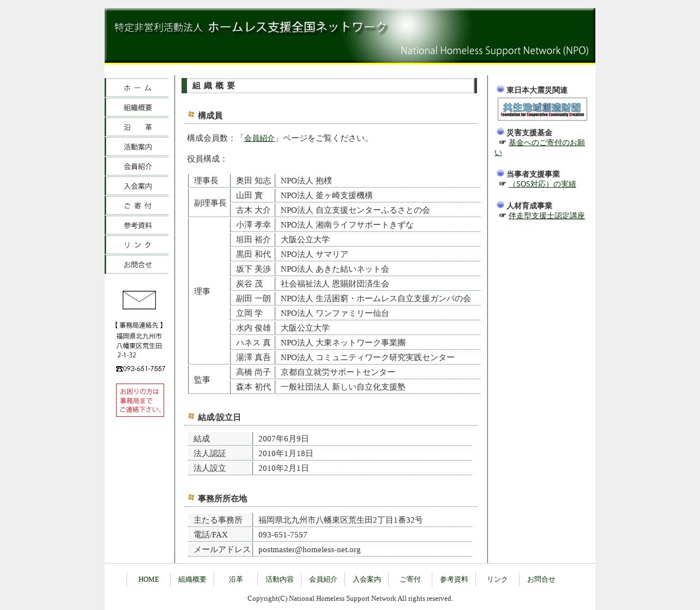The height and width of the screenshot is (610, 700).
Task: Click the name 湯澤 真吾
Action: pos(254,357)
